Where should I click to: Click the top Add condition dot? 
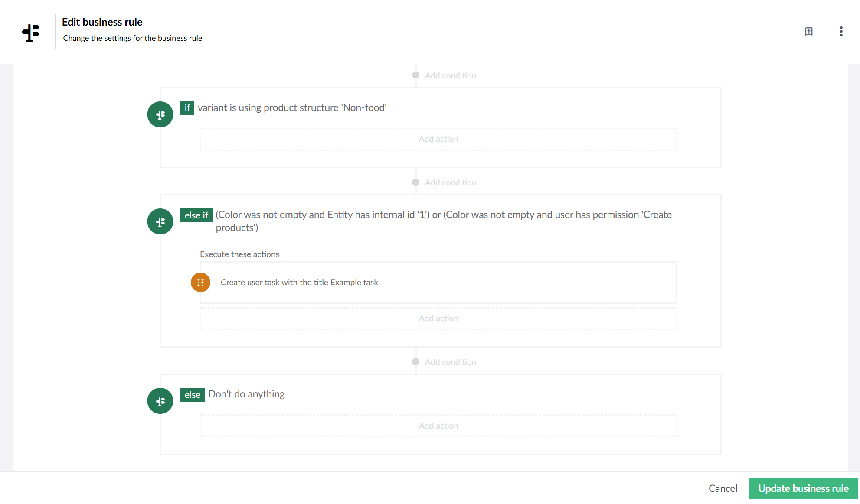(415, 75)
